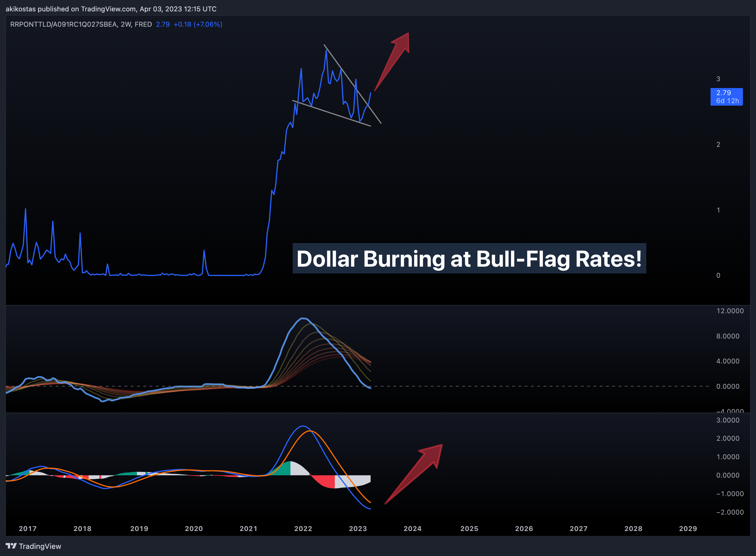756x556 pixels.
Task: Click the price axis value 1
Action: coord(718,210)
